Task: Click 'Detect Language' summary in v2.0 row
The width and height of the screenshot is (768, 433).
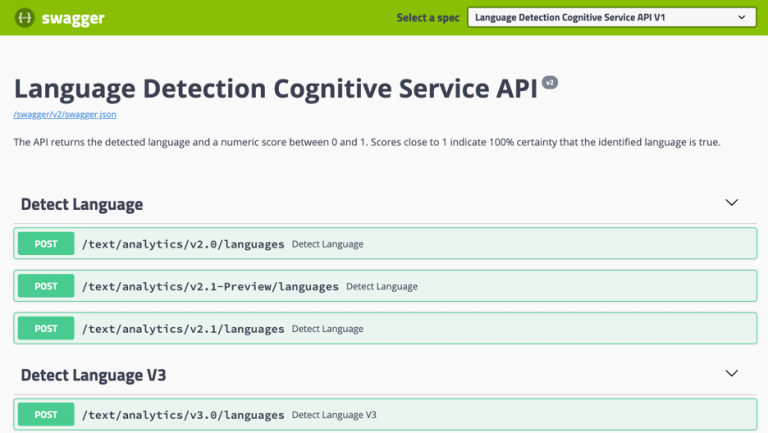Action: (328, 244)
